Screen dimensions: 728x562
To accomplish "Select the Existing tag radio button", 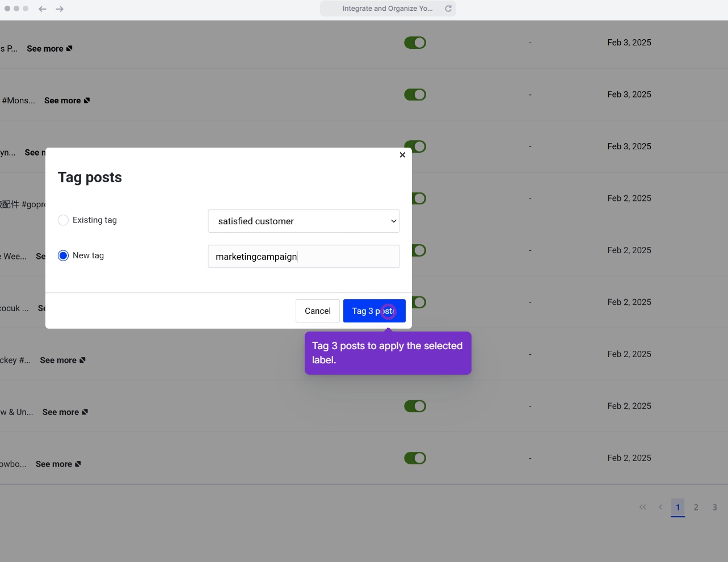I will [x=63, y=220].
